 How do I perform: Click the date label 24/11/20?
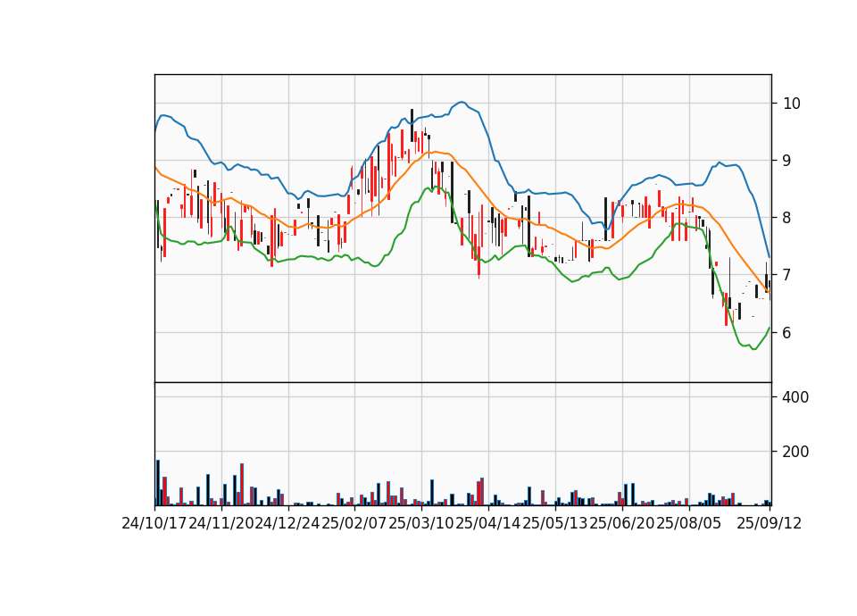(221, 524)
